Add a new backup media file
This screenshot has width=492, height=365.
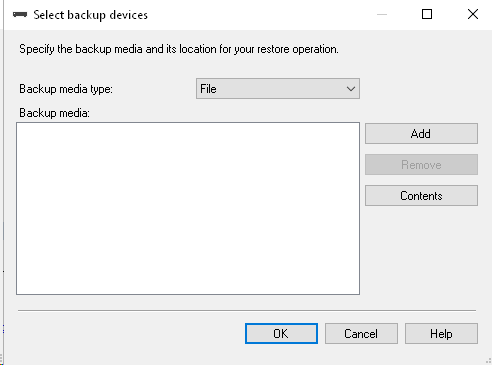point(421,134)
